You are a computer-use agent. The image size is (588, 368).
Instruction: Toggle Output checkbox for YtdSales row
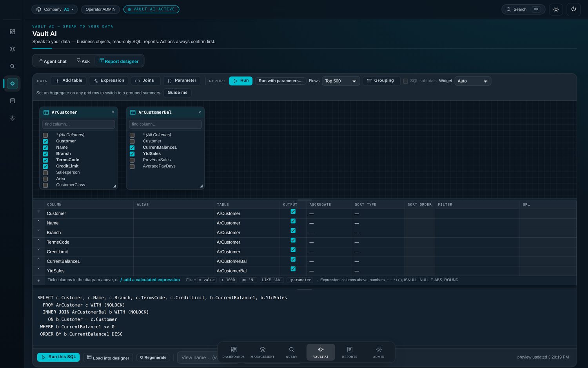click(x=293, y=269)
